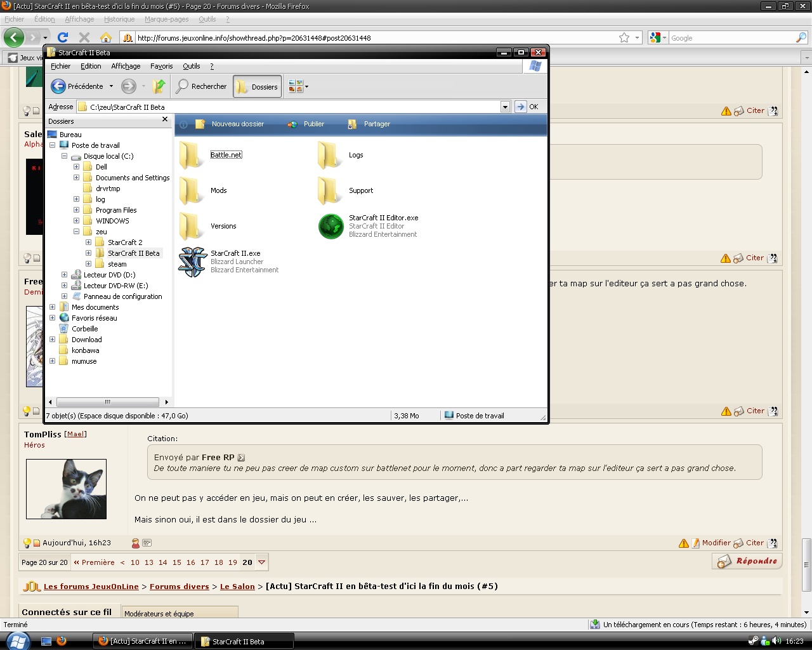Click Partager in the Explorer task bar
Image resolution: width=812 pixels, height=650 pixels.
369,124
